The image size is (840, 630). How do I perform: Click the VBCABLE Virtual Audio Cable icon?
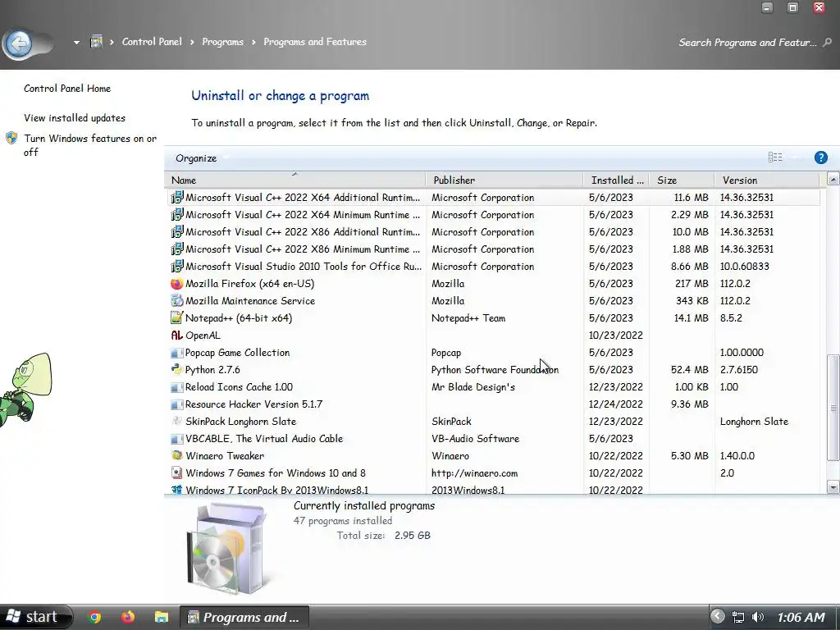[x=177, y=439]
